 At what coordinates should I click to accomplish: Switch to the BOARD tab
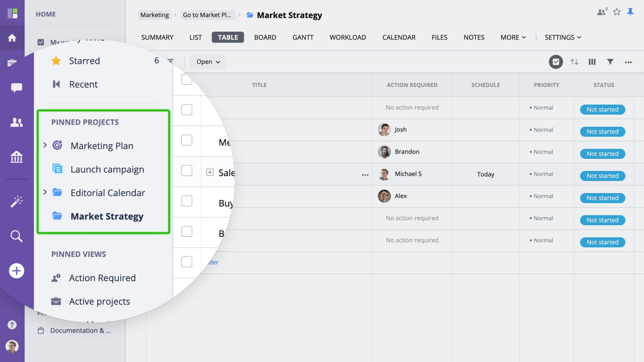click(265, 37)
